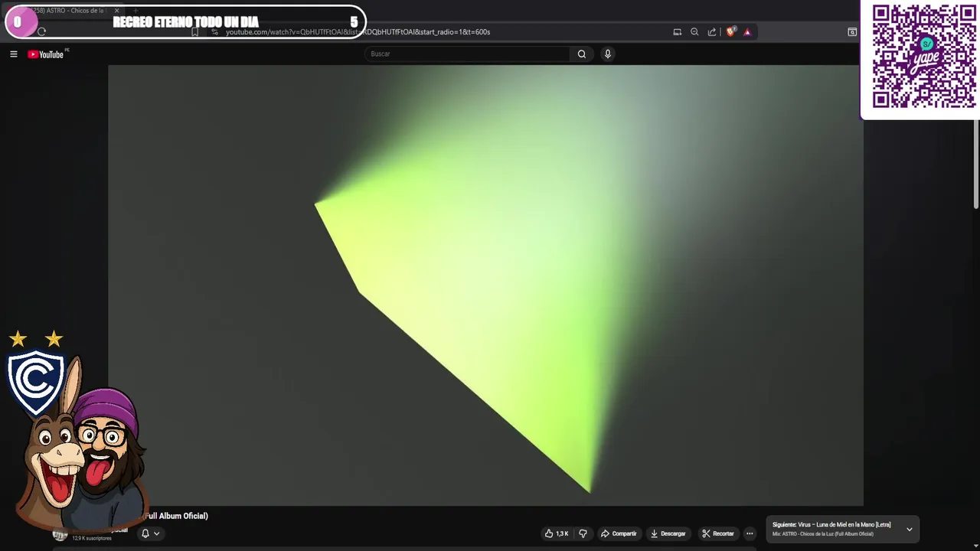Viewport: 980px width, 551px height.
Task: Click the Siguiente: Virus – Luna de Miel text
Action: pyautogui.click(x=831, y=525)
